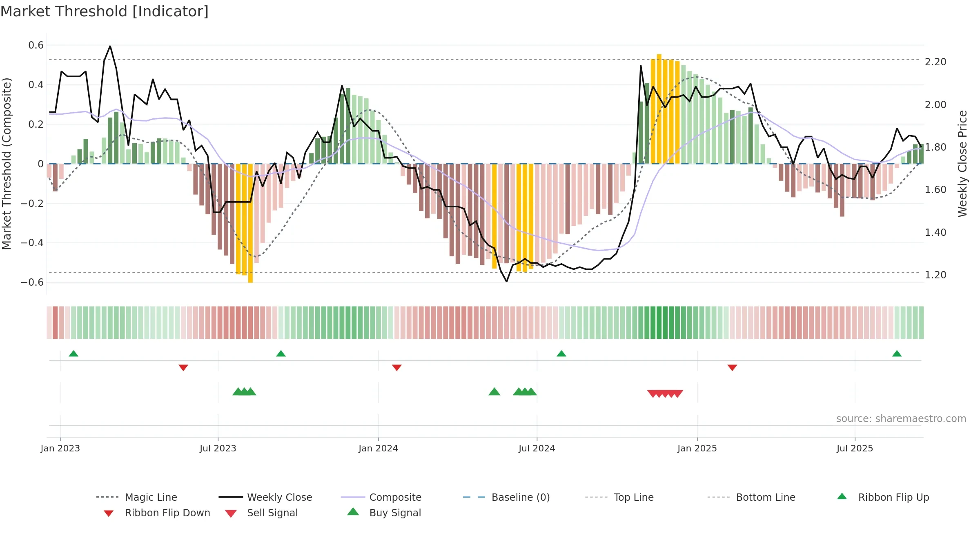
Task: Click the Market Threshold (Composite) axis title
Action: 7,163
